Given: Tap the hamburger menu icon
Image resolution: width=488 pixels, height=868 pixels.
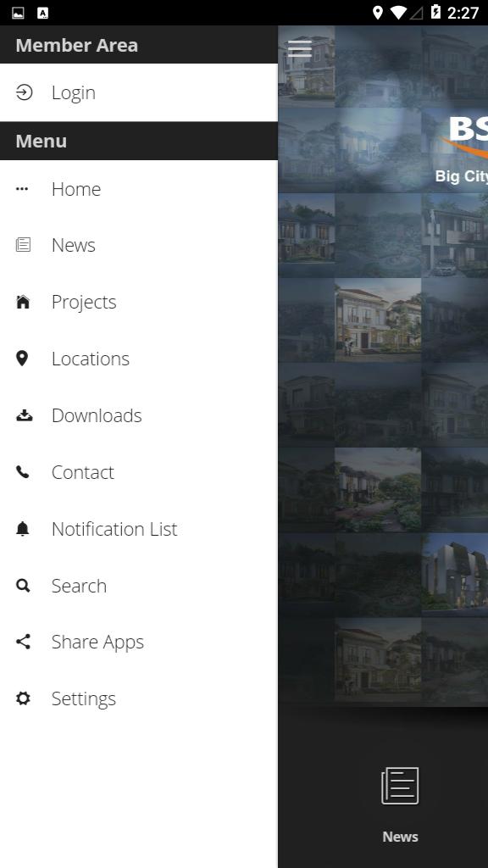Looking at the screenshot, I should [300, 48].
